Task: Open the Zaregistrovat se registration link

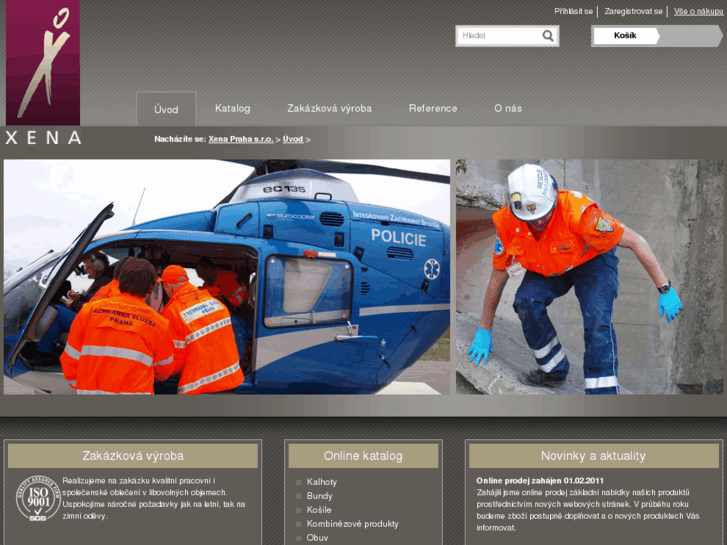Action: pos(633,12)
